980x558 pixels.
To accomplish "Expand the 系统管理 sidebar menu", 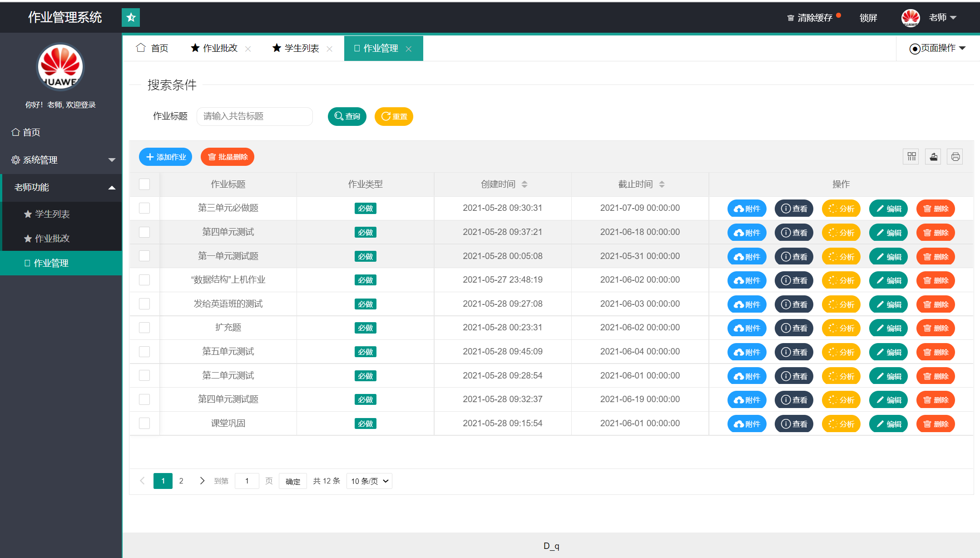I will click(x=61, y=160).
